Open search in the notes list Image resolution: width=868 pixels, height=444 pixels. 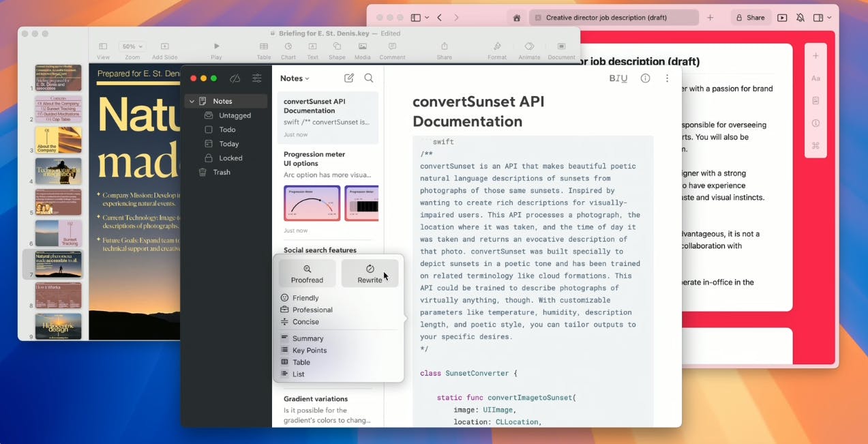click(369, 78)
